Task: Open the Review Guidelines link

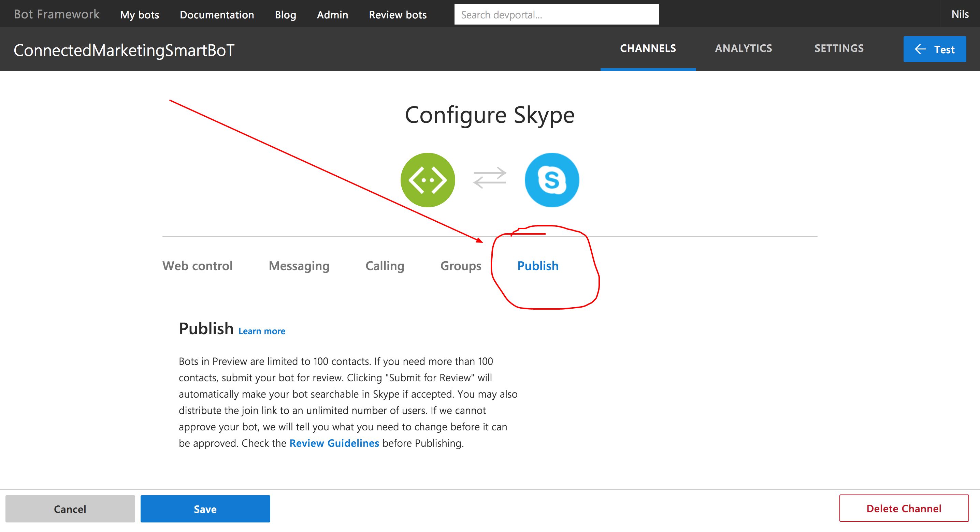Action: pos(334,443)
